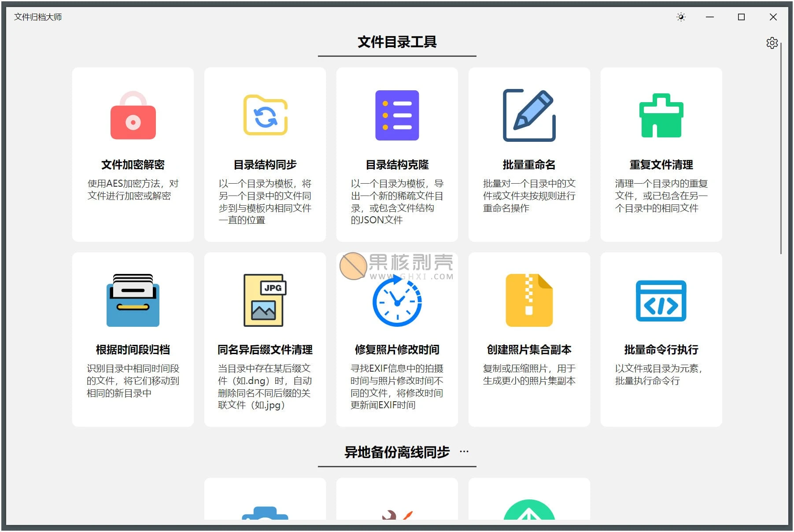The image size is (794, 532).
Task: Open the pencil batch rename icon
Action: click(529, 115)
